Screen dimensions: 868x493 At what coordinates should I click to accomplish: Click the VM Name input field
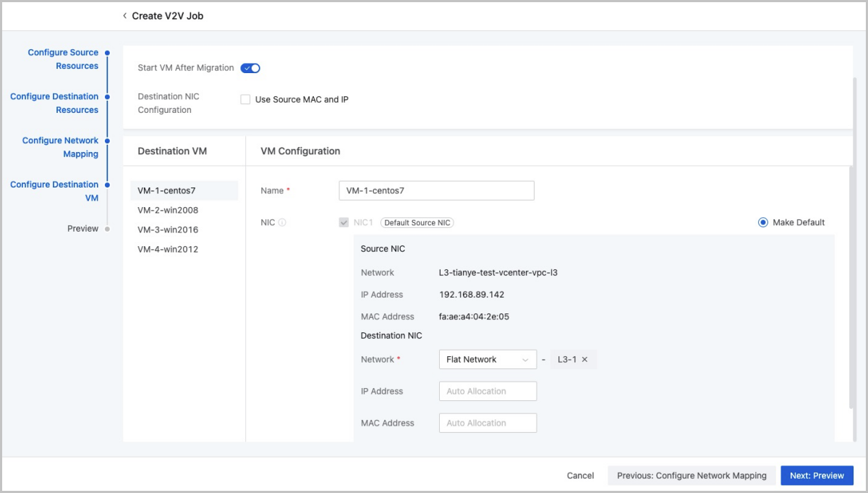click(436, 191)
